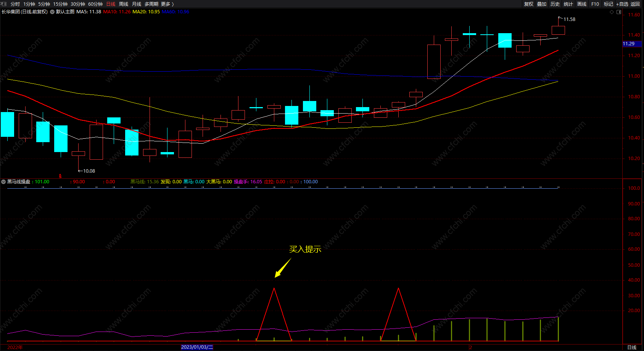Click the MA5: 11.38 label
This screenshot has height=351, width=644.
[x=89, y=12]
